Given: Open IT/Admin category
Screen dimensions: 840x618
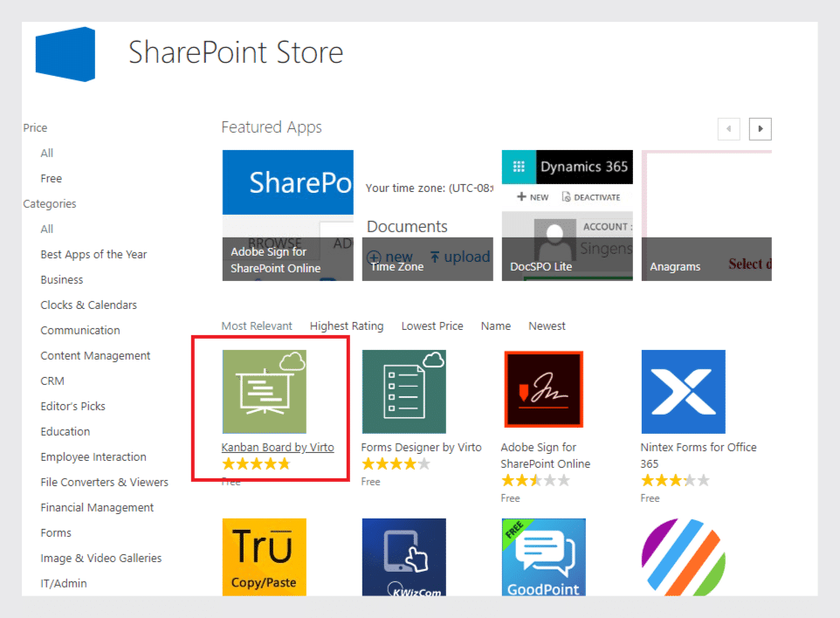Looking at the screenshot, I should (63, 583).
